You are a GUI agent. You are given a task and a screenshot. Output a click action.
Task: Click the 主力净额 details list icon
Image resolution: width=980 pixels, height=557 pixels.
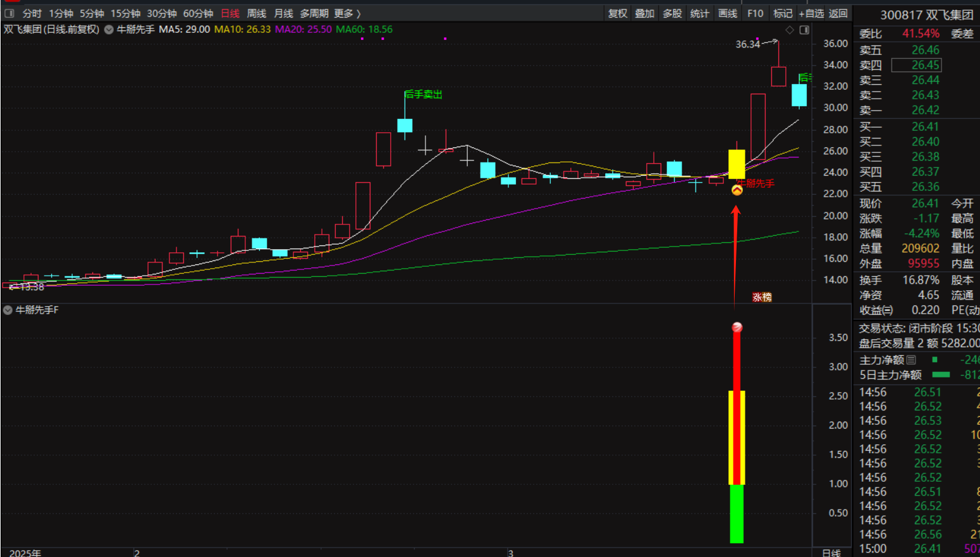pyautogui.click(x=911, y=360)
